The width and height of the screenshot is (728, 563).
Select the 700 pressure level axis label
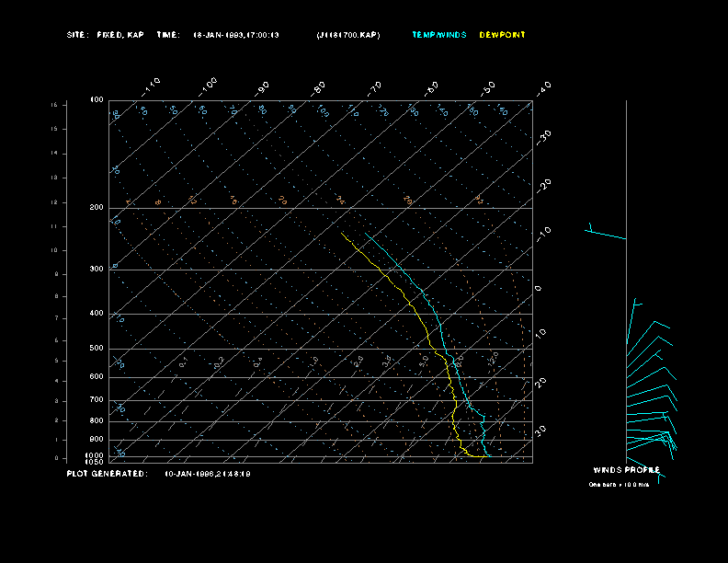(x=97, y=400)
